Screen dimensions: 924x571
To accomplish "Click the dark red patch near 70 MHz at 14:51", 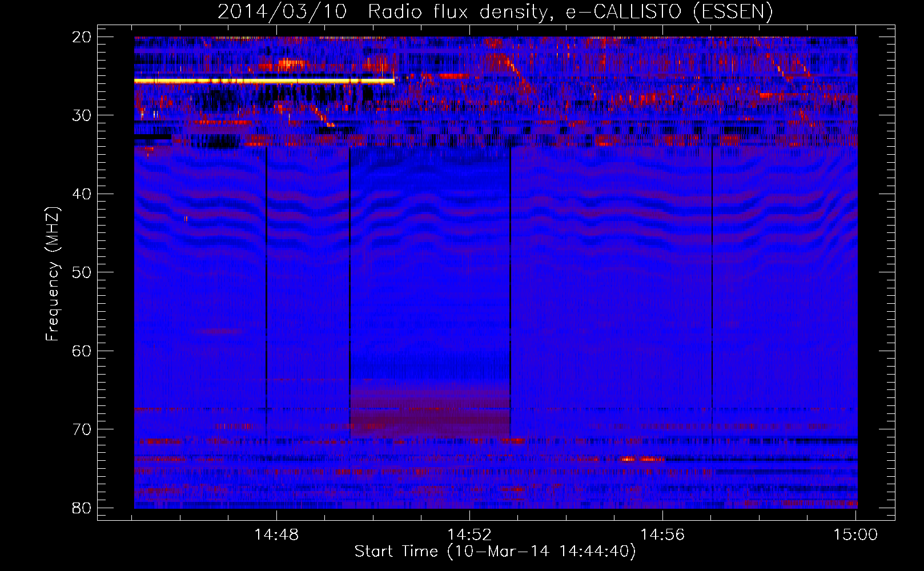I will pos(430,408).
